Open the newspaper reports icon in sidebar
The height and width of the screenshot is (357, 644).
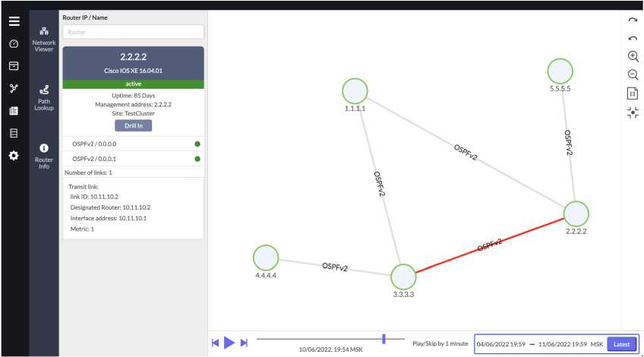coord(14,111)
